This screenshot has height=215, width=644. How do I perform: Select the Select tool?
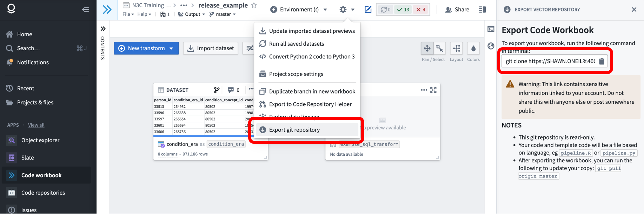click(x=440, y=48)
